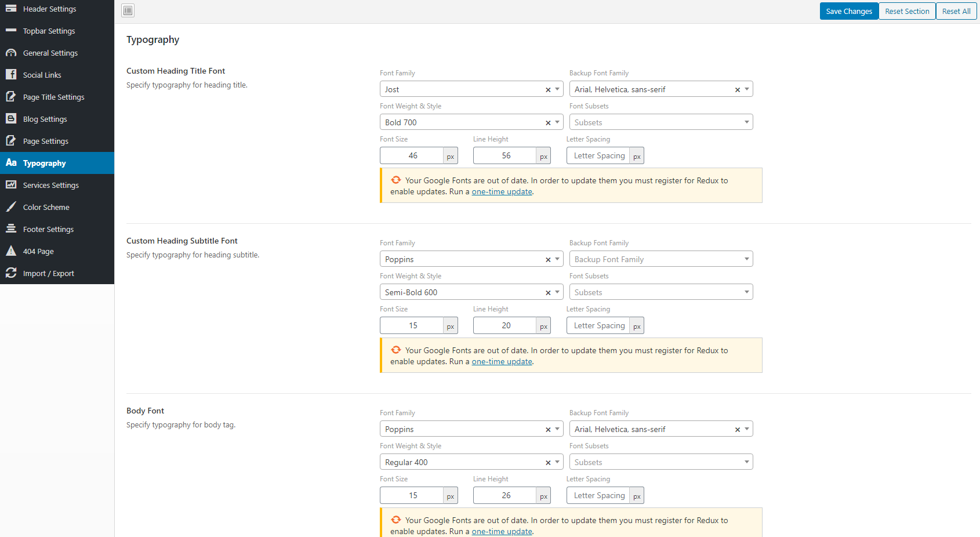The width and height of the screenshot is (980, 537).
Task: Toggle the expand-all sections icon
Action: [128, 10]
